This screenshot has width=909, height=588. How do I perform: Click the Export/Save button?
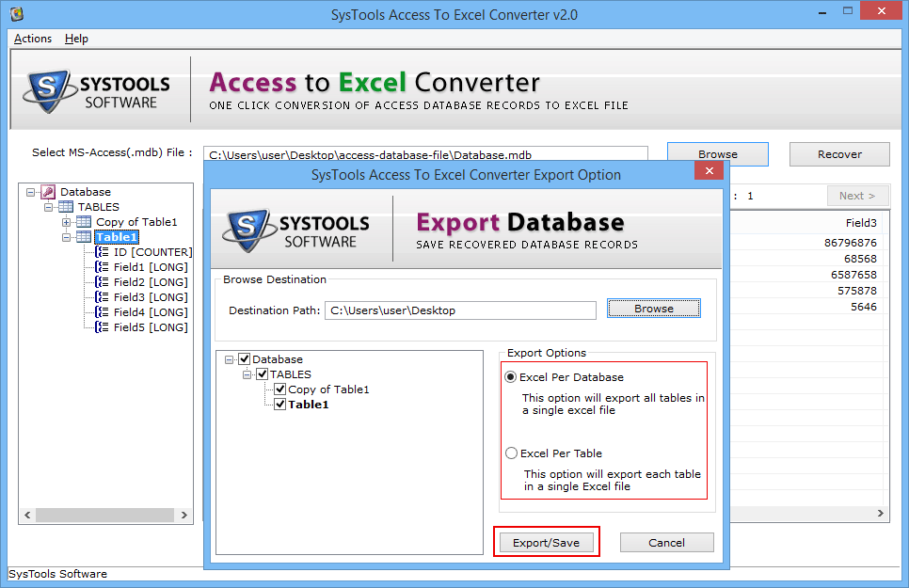[x=546, y=543]
